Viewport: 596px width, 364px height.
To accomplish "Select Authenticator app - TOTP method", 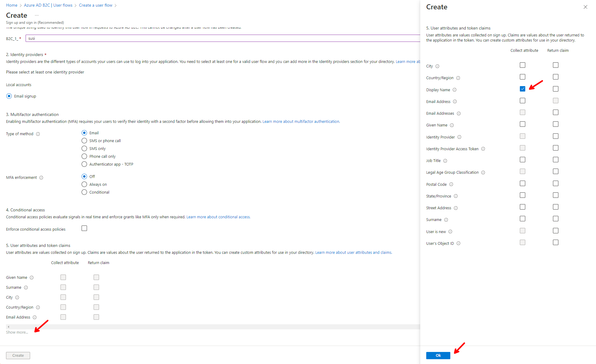I will (x=84, y=164).
